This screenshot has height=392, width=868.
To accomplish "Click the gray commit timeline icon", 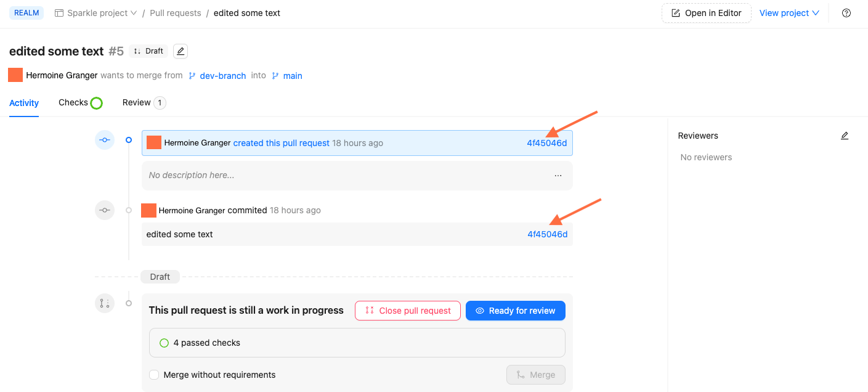I will tap(105, 210).
